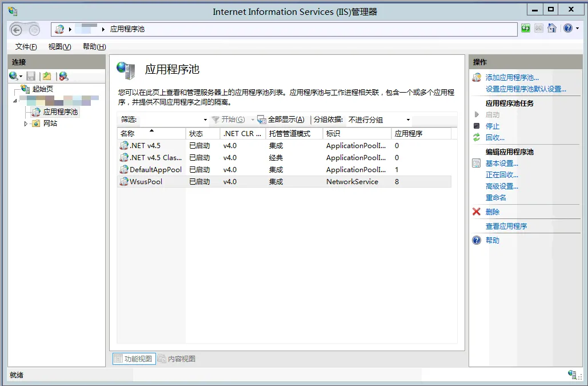
Task: Click the green recycle arrows icon
Action: point(477,137)
